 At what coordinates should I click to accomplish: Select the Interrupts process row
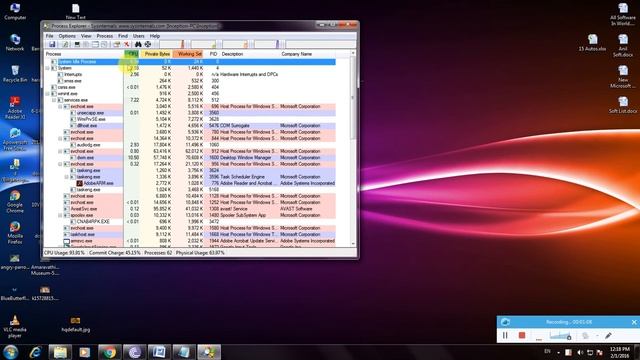tap(190, 75)
